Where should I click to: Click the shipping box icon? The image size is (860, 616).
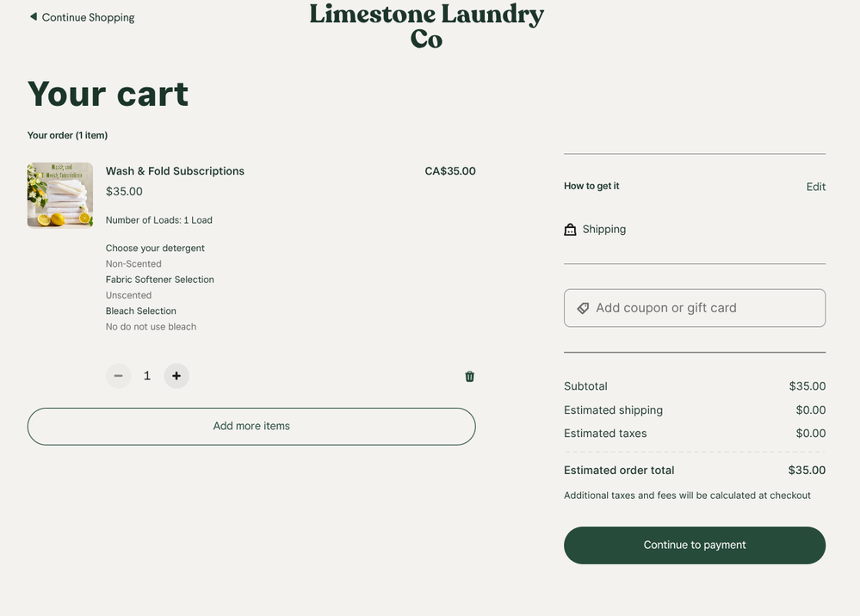click(570, 230)
